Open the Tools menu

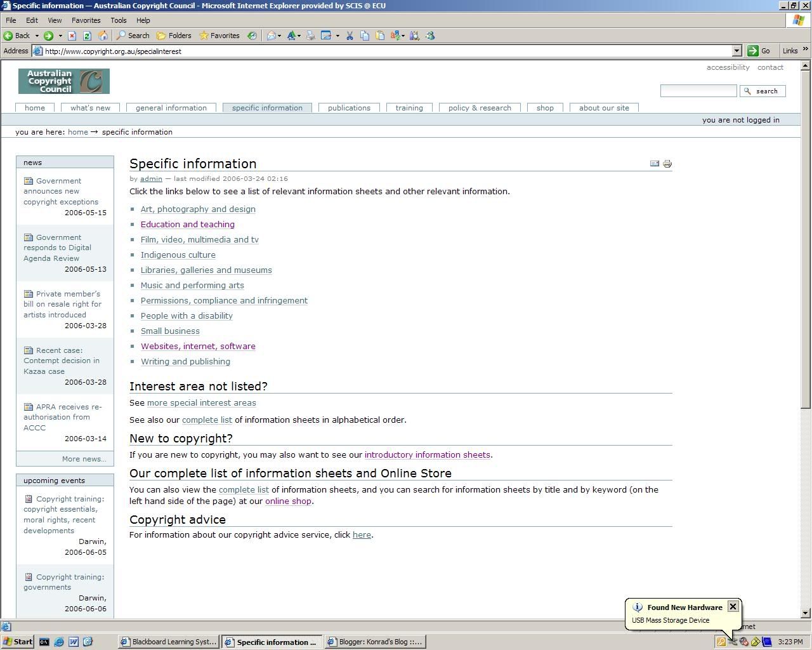[118, 20]
